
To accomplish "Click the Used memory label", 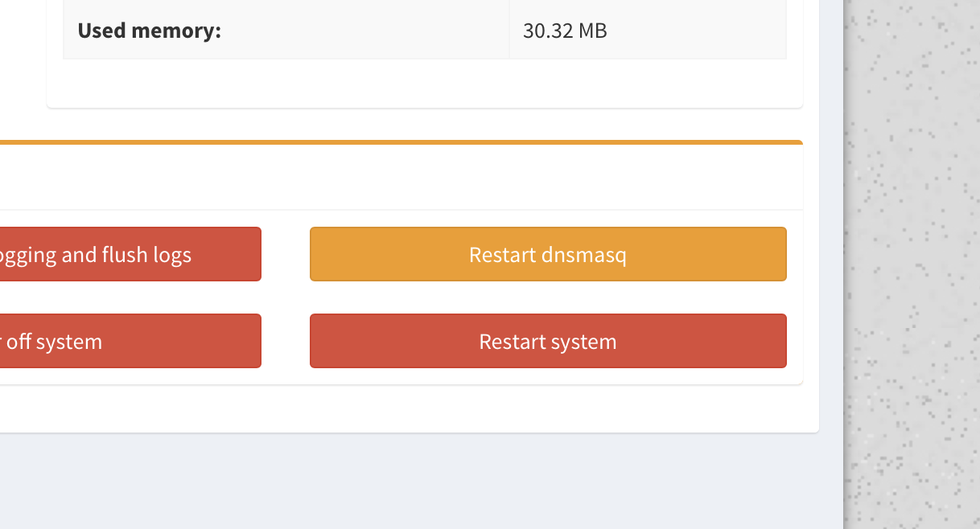I will 149,31.
